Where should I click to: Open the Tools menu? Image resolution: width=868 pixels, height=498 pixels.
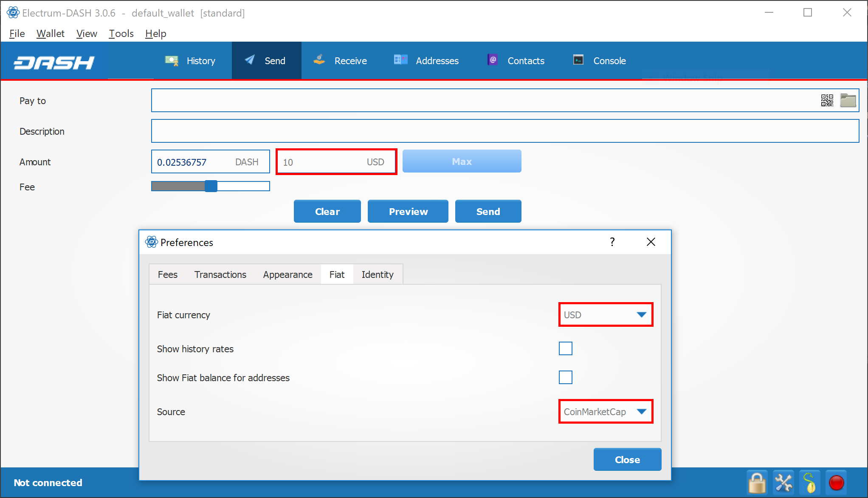pyautogui.click(x=121, y=34)
